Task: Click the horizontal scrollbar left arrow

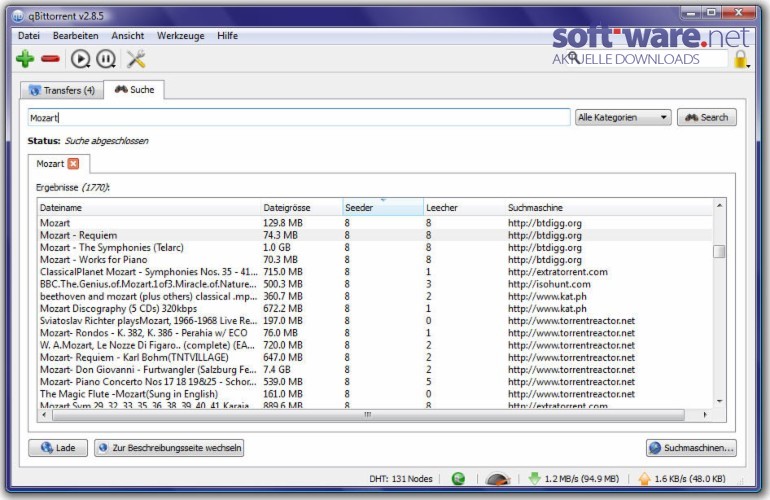Action: click(44, 415)
